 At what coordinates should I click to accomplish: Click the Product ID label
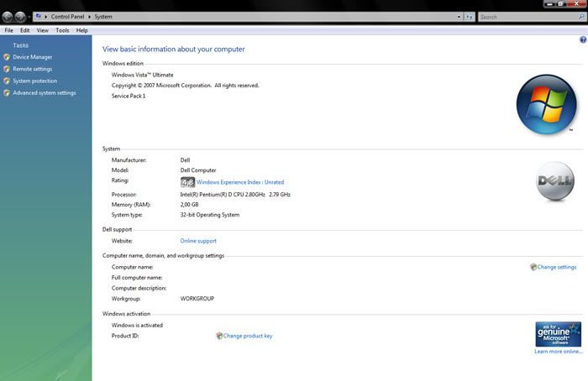click(125, 336)
